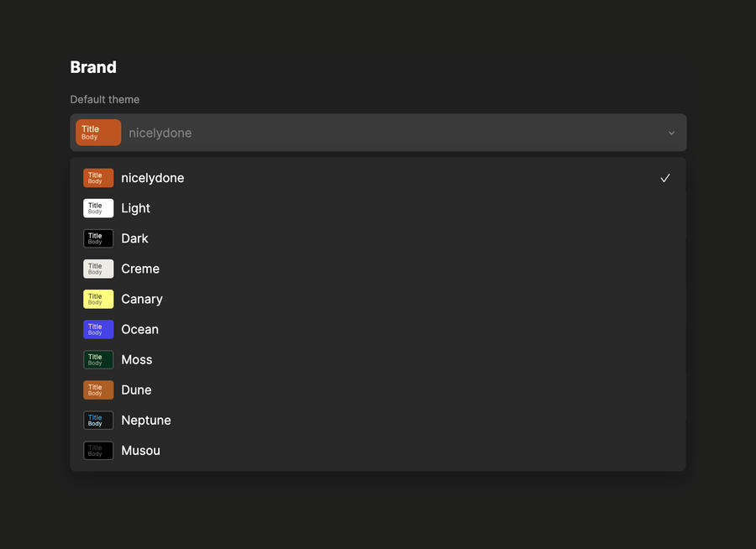Click the swatch inside the theme selector field

(x=98, y=133)
